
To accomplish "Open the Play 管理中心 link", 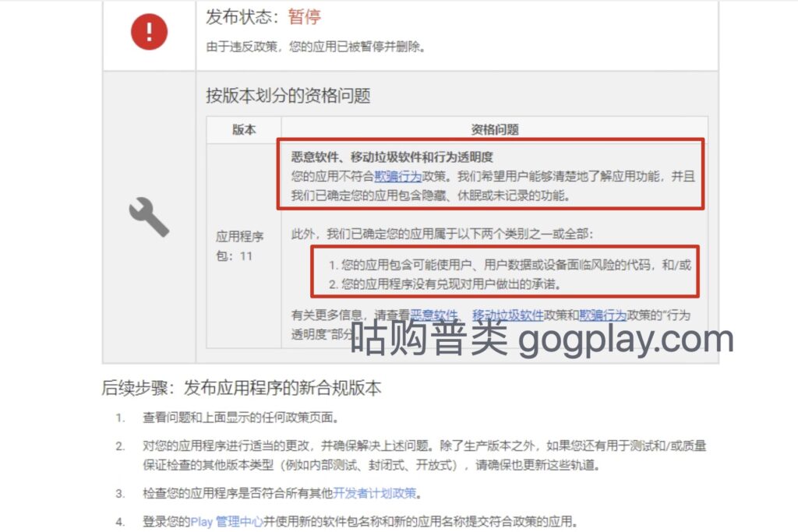I will (x=227, y=521).
